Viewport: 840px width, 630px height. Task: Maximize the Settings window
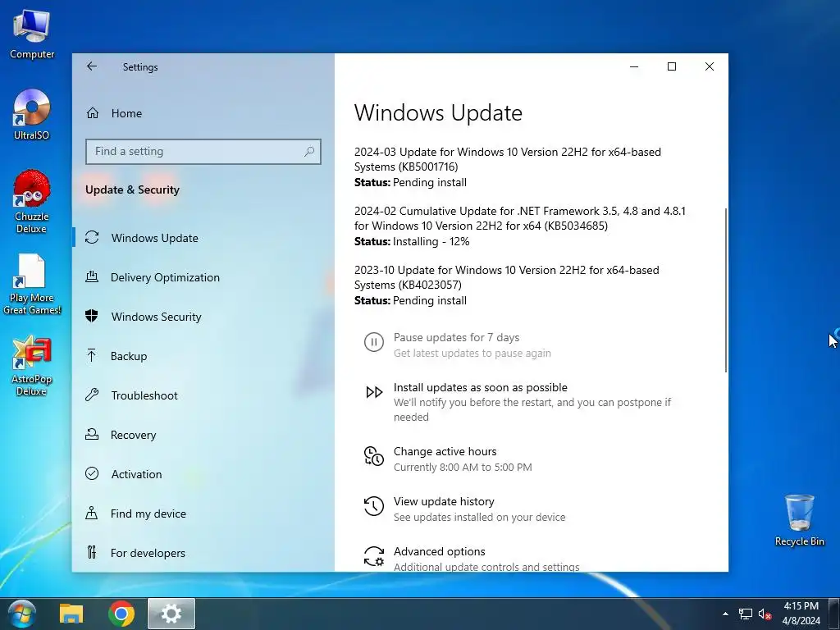(672, 66)
